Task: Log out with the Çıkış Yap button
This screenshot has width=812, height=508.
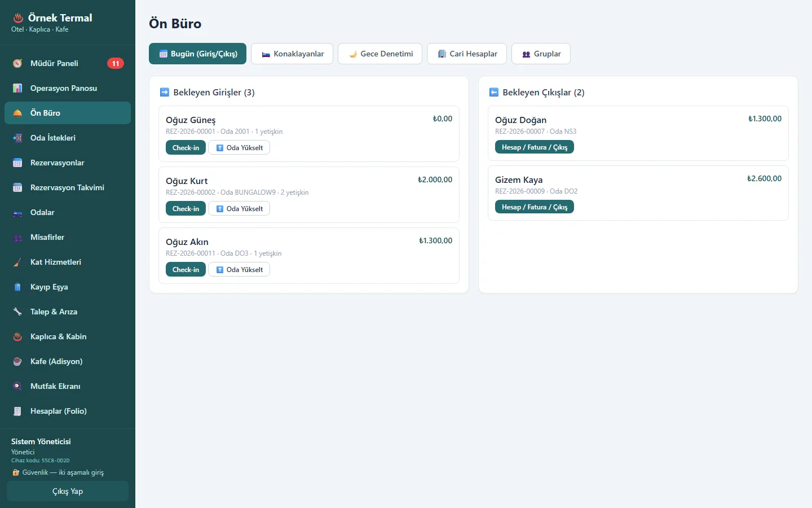Action: coord(68,491)
